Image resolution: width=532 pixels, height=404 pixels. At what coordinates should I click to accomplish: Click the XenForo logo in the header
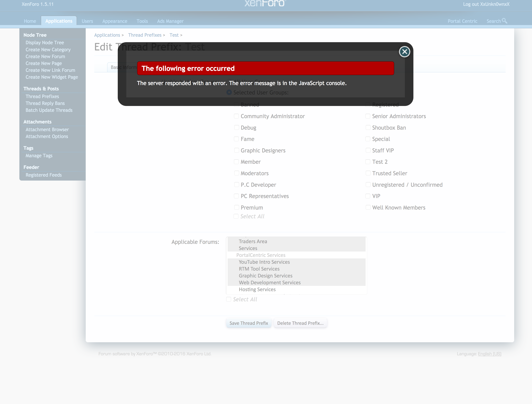(265, 3)
